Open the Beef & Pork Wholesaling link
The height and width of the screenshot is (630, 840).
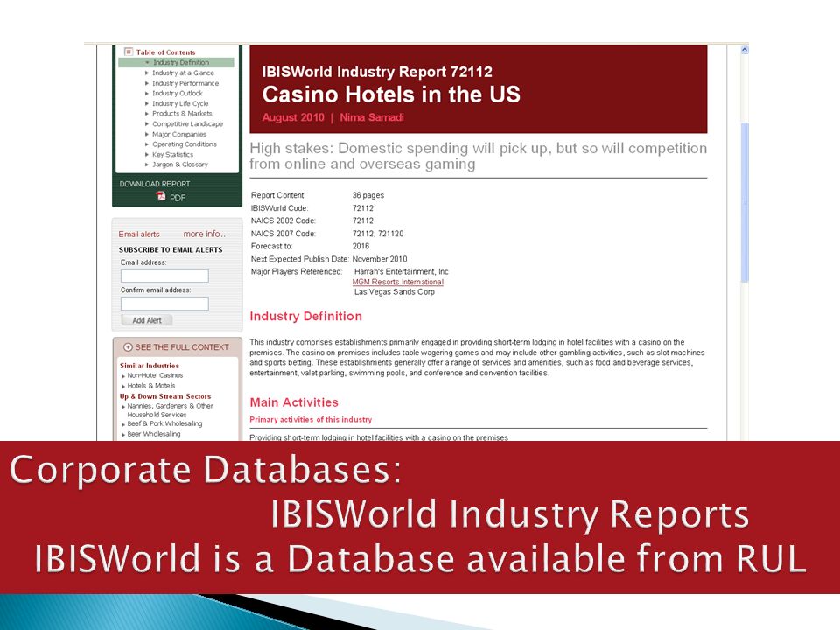(x=165, y=423)
